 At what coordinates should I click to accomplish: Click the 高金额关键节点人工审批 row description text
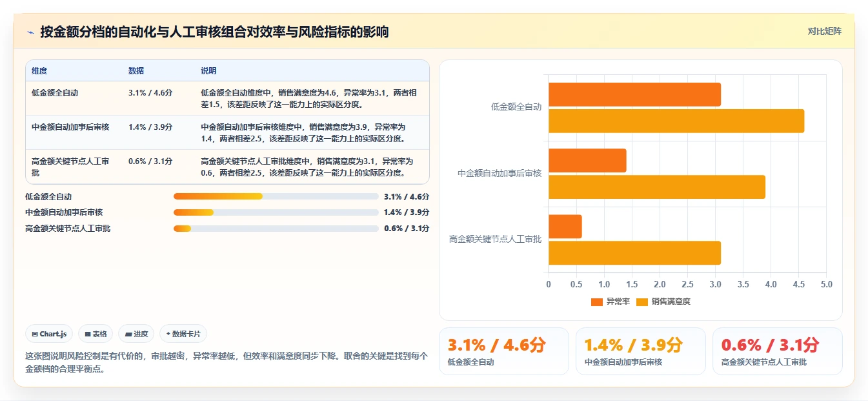pyautogui.click(x=307, y=167)
